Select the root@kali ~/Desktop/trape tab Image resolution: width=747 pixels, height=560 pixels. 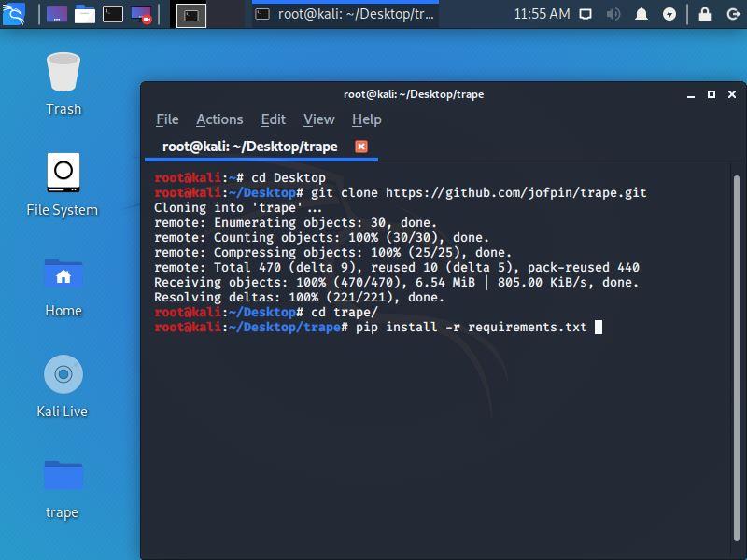point(249,147)
